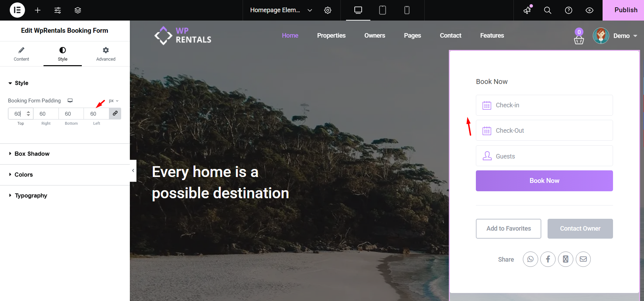Switch to tablet responsive view
Image resolution: width=644 pixels, height=301 pixels.
coord(382,10)
